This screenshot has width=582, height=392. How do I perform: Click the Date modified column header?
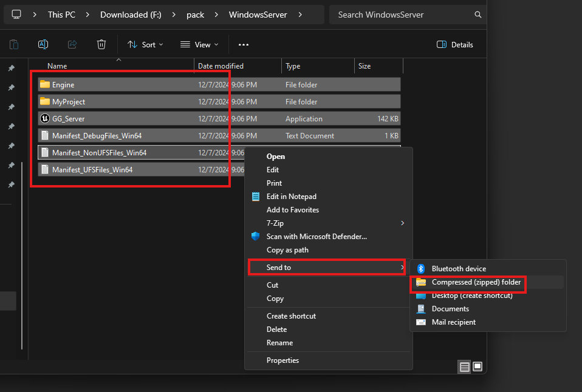pos(221,66)
